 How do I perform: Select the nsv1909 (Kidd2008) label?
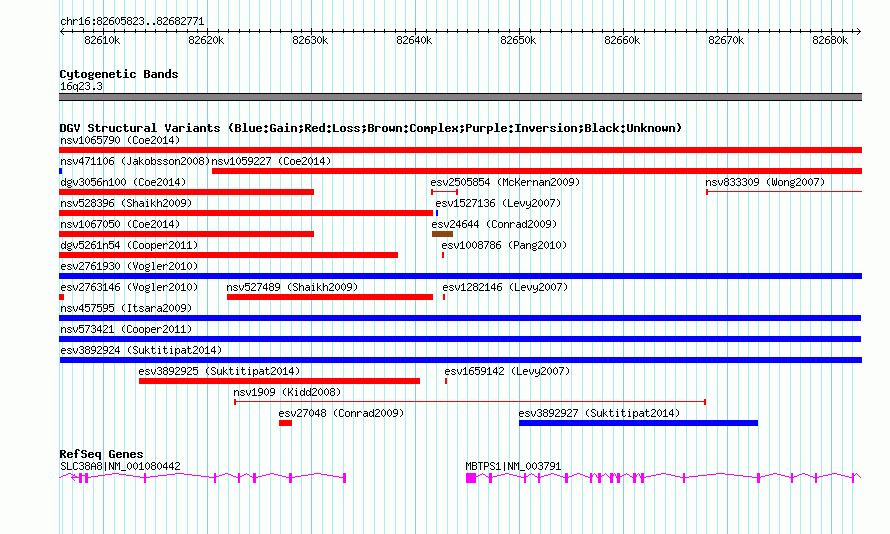tap(287, 392)
